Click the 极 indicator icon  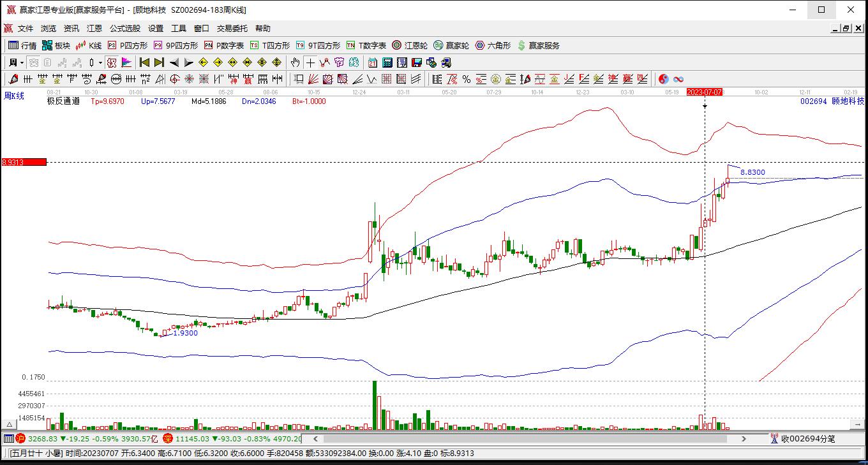tap(112, 63)
